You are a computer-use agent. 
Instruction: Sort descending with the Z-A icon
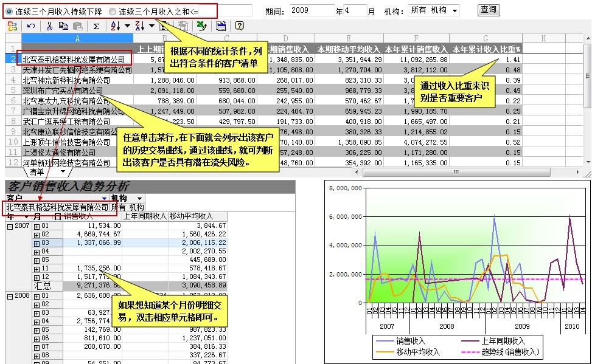click(139, 26)
